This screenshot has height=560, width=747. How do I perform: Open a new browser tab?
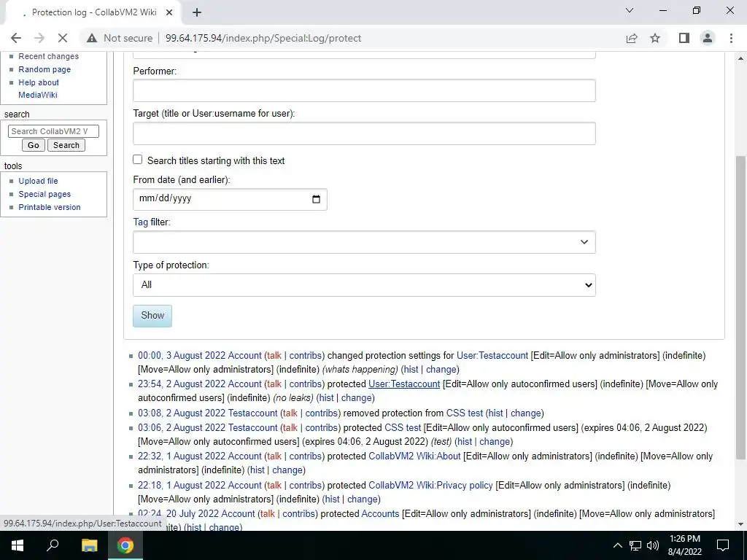(x=197, y=12)
